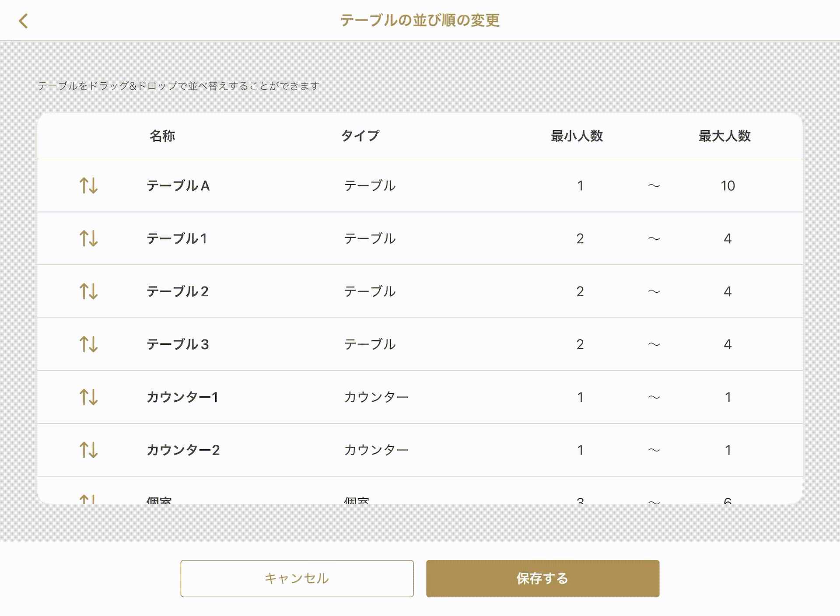840x616 pixels.
Task: Select the テーブル 1 name cell
Action: click(177, 238)
